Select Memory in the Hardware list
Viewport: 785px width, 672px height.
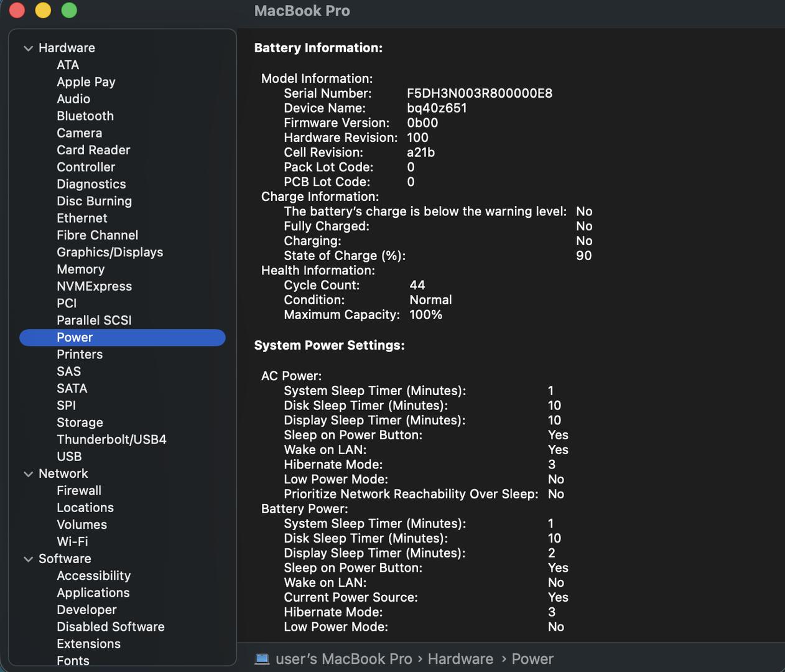click(x=80, y=269)
